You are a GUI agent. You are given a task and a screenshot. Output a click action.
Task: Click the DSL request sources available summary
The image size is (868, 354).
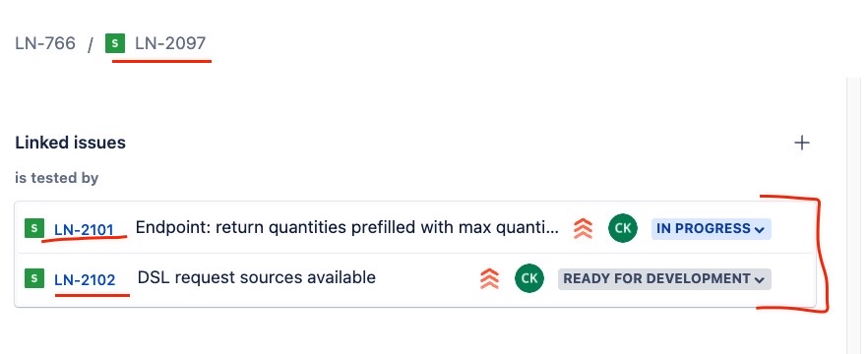[256, 277]
